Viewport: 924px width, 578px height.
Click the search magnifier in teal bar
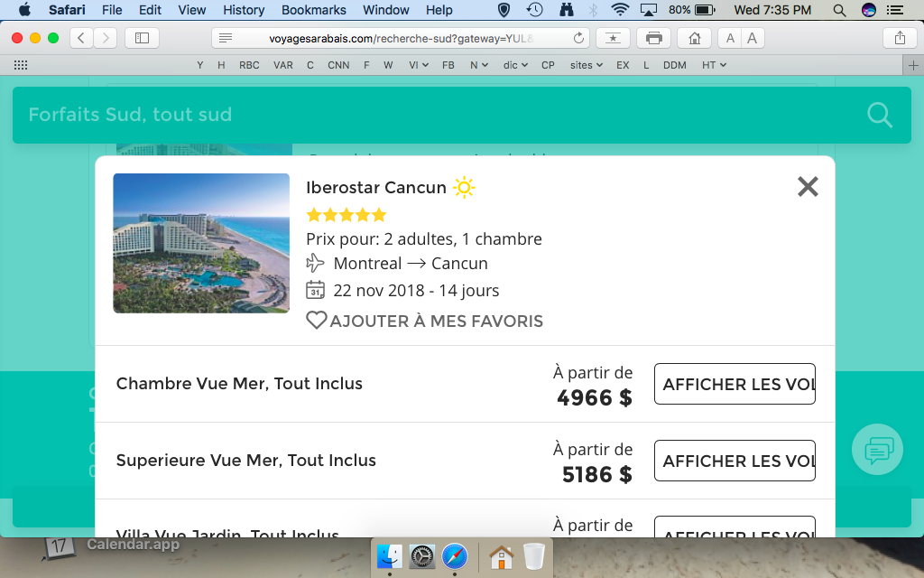pos(880,115)
